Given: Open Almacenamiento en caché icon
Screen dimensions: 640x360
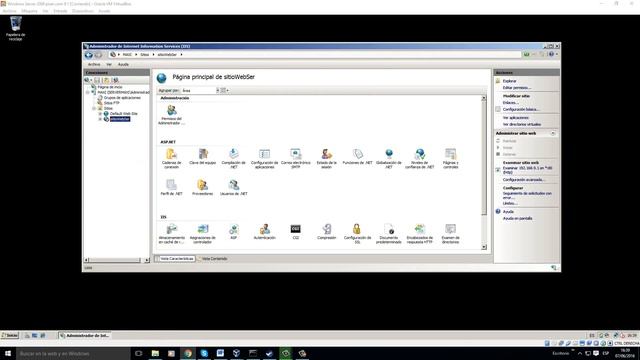Looking at the screenshot, I should 171,234.
